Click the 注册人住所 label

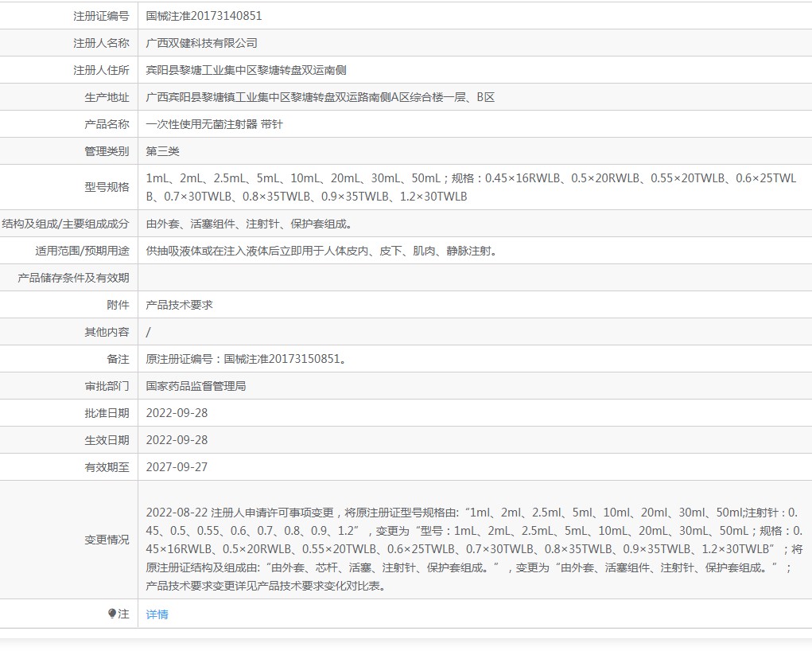pos(101,70)
